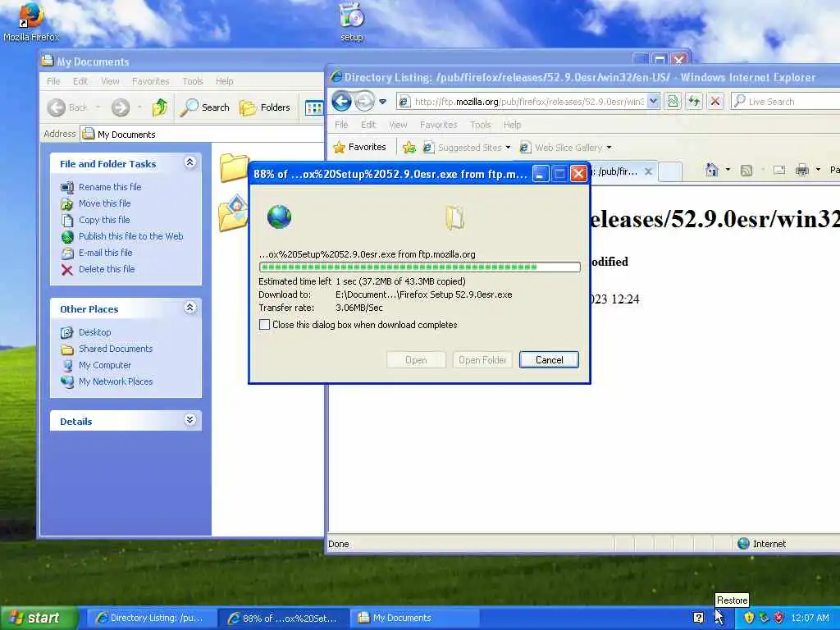
Task: Click the question mark icon in system tray
Action: tap(698, 618)
